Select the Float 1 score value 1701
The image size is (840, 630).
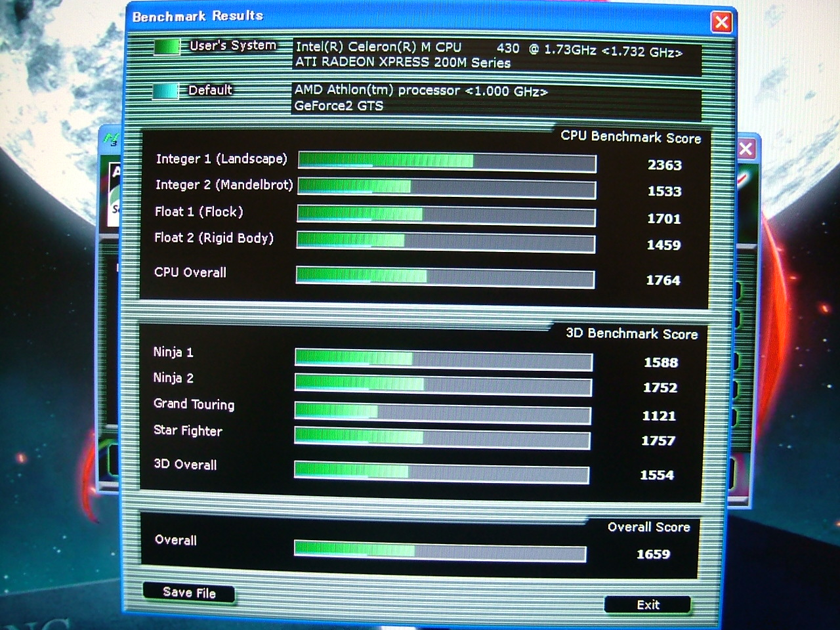pos(664,219)
